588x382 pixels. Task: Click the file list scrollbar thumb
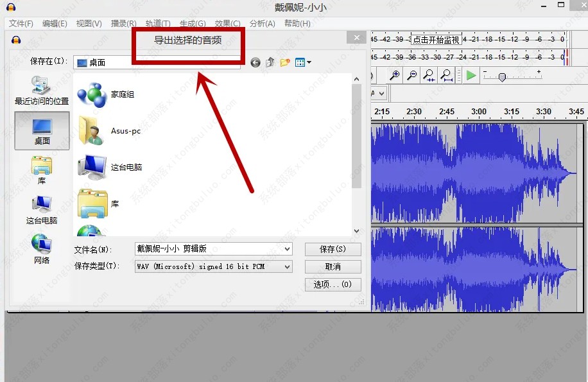pyautogui.click(x=357, y=136)
